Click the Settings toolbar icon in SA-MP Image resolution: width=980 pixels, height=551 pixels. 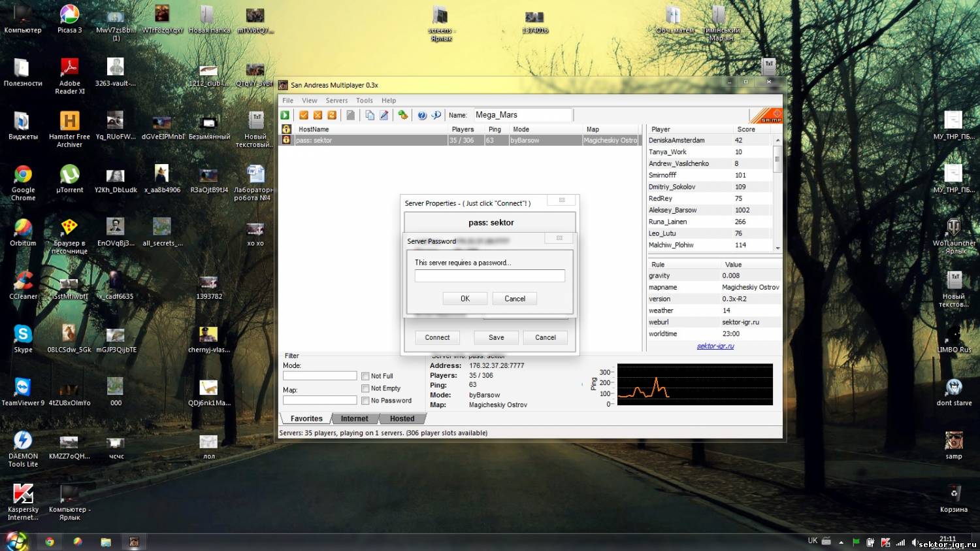click(403, 115)
